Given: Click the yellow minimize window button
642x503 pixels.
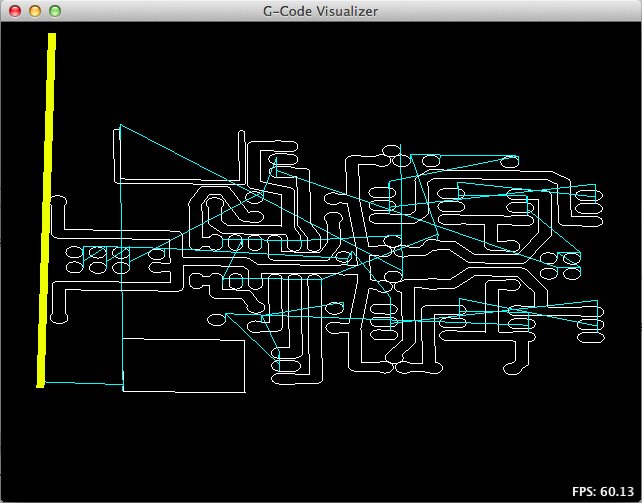Looking at the screenshot, I should click(x=35, y=11).
